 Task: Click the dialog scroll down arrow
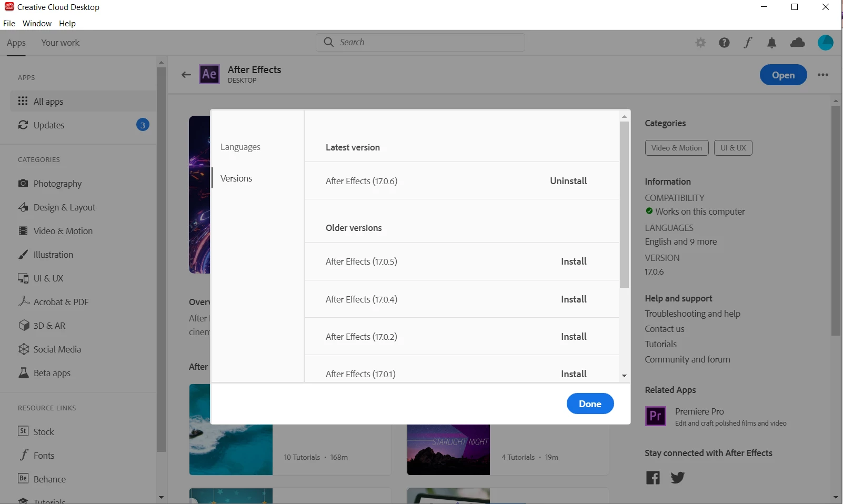(x=624, y=376)
